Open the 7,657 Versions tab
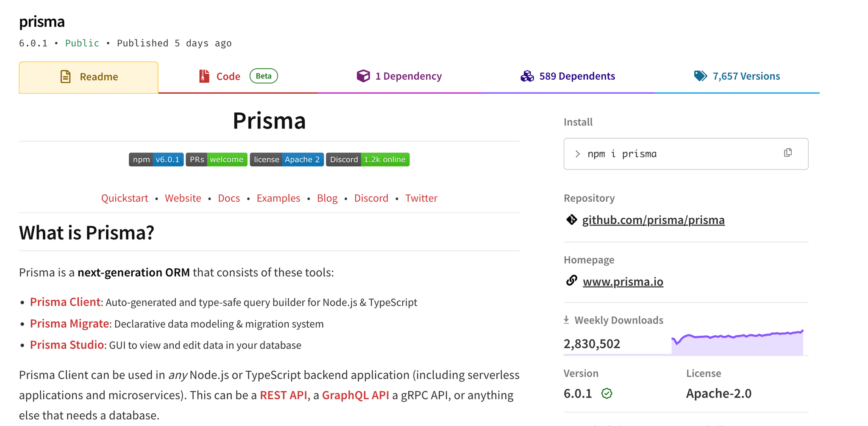The width and height of the screenshot is (868, 426). (x=737, y=76)
